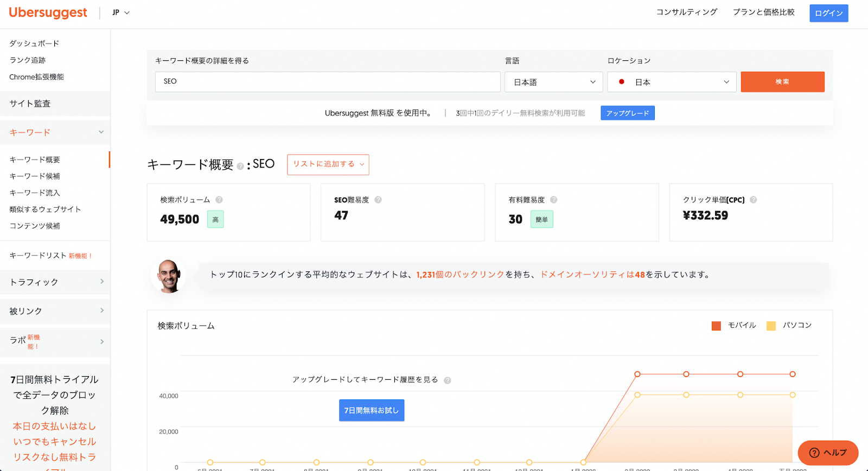This screenshot has height=471, width=868.
Task: Click the 1,231個のバックリンク link
Action: 461,275
